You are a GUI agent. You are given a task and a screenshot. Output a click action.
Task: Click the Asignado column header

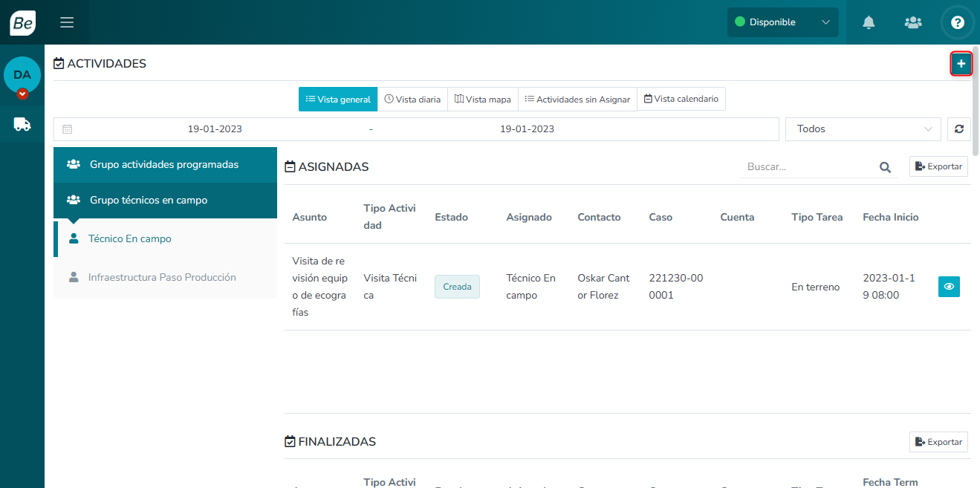[x=529, y=218]
